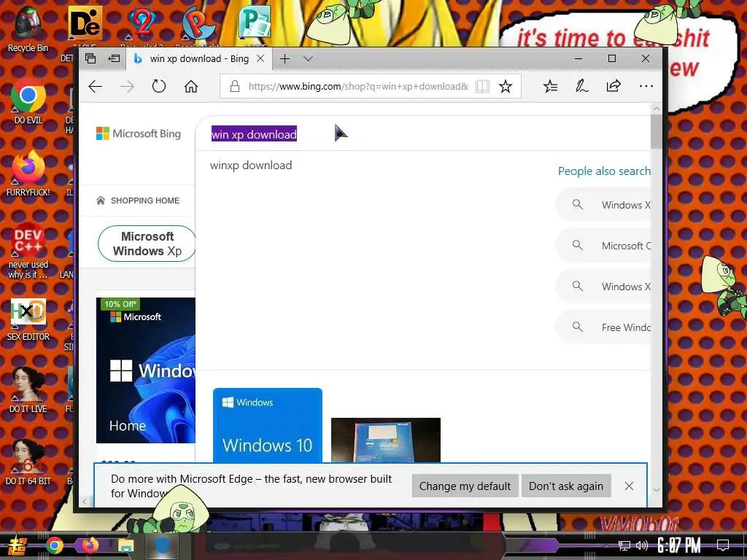747x560 pixels.
Task: Open the FURRYFUCK! Firefox shortcut
Action: 28,174
